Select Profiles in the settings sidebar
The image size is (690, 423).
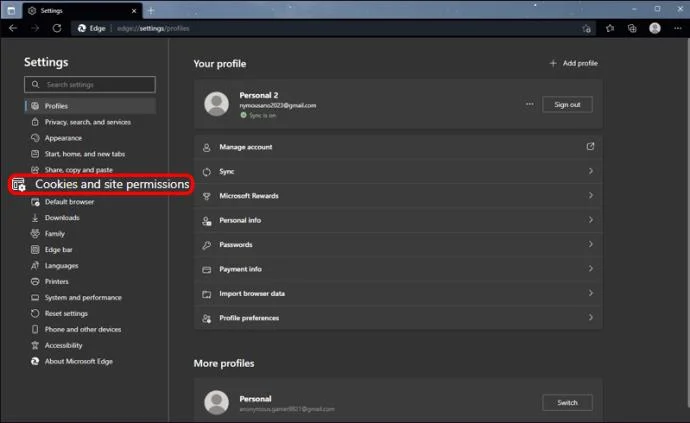pos(90,106)
